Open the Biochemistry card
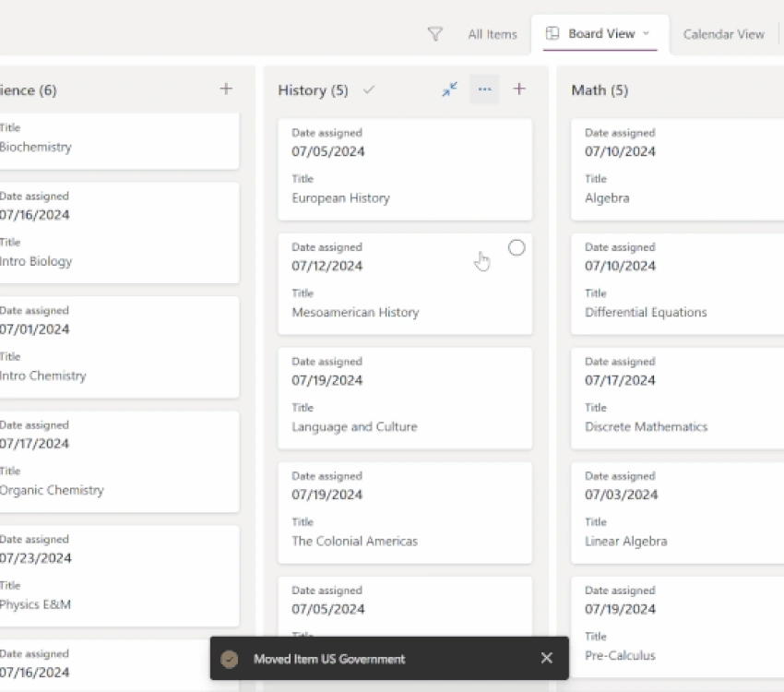The image size is (784, 692). pos(119,141)
